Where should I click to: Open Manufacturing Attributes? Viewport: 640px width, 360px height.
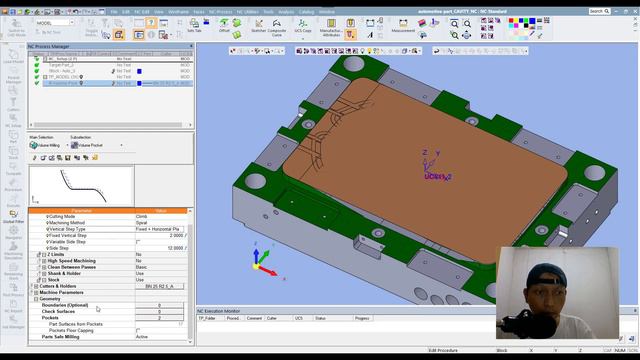[331, 27]
